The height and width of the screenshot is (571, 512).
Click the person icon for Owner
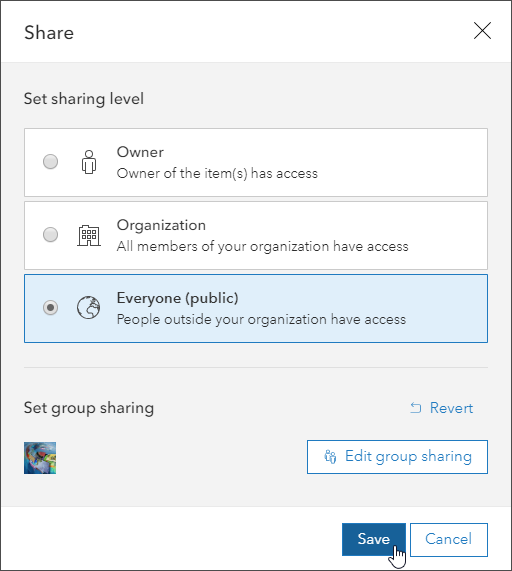(x=89, y=162)
